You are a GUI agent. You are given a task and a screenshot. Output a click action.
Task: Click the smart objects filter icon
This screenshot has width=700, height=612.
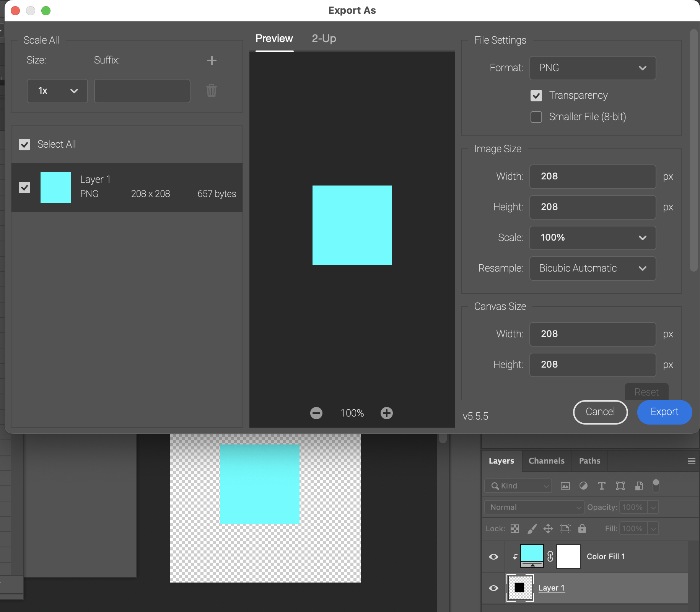[638, 486]
